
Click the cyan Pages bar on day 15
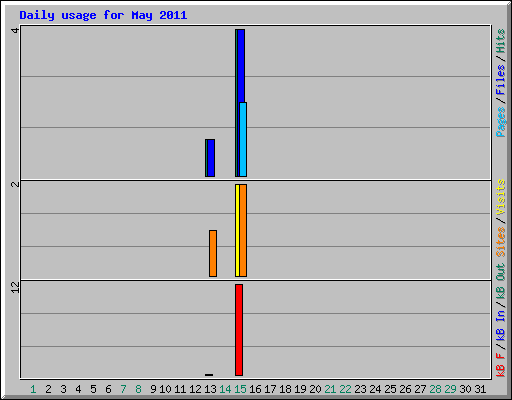243,139
